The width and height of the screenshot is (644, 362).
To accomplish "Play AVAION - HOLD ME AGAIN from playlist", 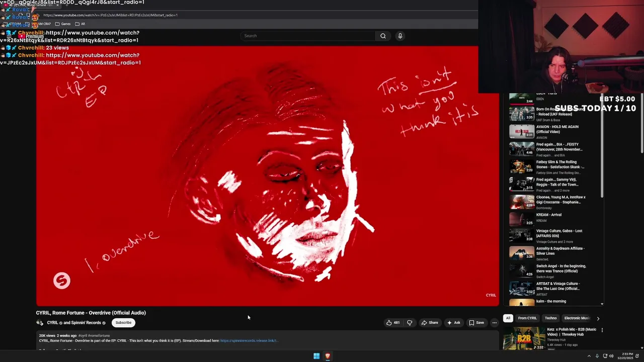I will click(555, 132).
